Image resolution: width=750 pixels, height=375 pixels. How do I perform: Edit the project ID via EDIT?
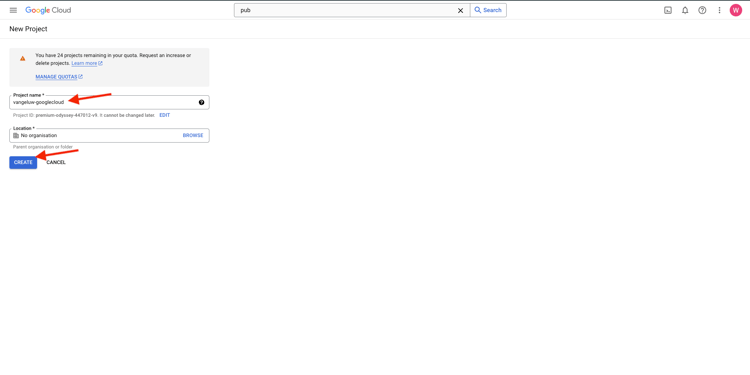(165, 115)
